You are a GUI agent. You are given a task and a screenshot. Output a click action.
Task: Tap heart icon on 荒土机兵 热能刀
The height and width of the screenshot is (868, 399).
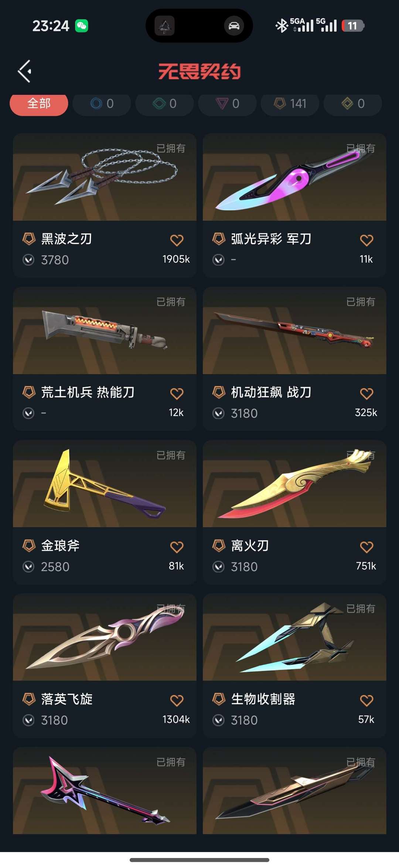tap(177, 394)
